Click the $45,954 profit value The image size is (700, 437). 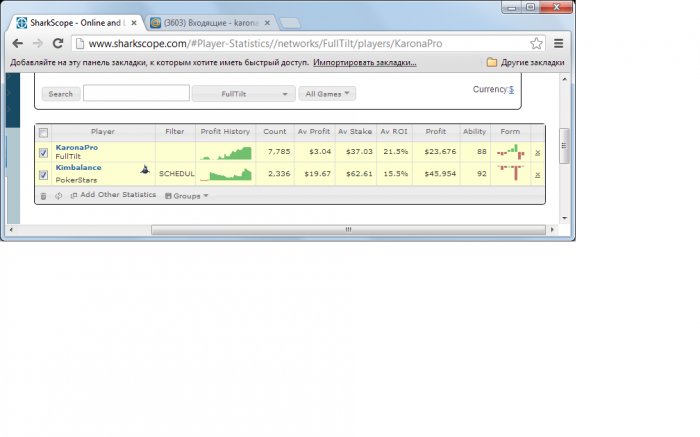(440, 174)
